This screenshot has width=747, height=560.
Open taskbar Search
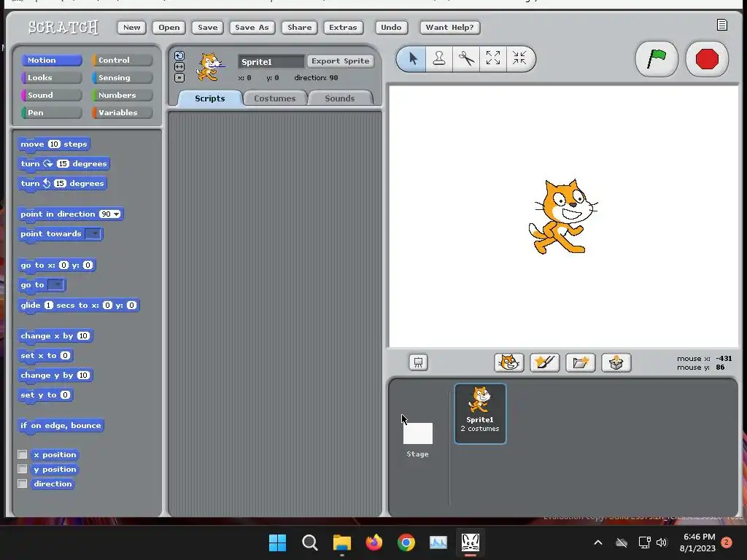[x=309, y=542]
